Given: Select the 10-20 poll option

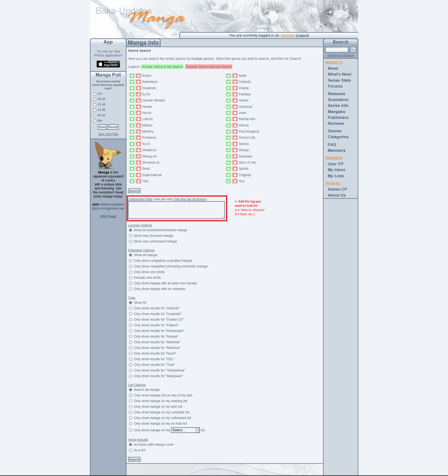Looking at the screenshot, I should point(95,99).
